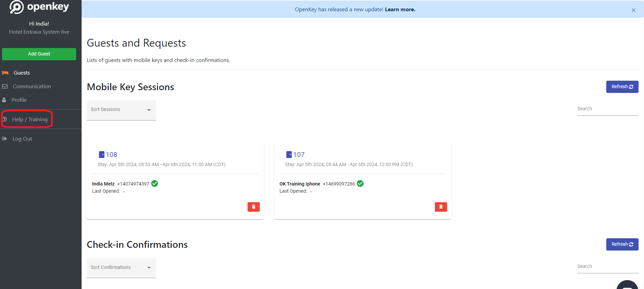Refresh the Check-in Confirmations list
This screenshot has height=289, width=644.
(x=622, y=244)
